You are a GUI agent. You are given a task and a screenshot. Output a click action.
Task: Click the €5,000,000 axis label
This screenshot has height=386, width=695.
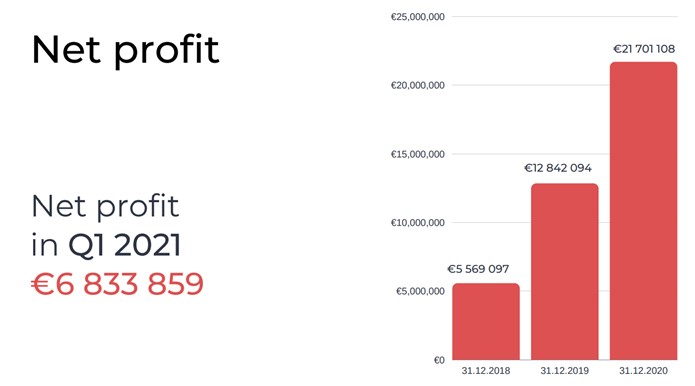click(420, 291)
